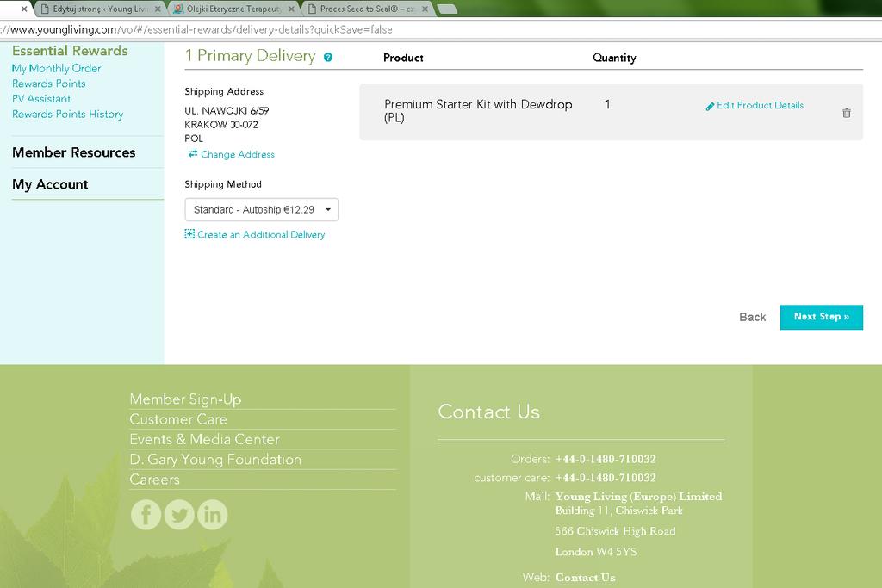Screen dimensions: 882x588
Task: Click the Primary Delivery help question icon
Action: 328,57
